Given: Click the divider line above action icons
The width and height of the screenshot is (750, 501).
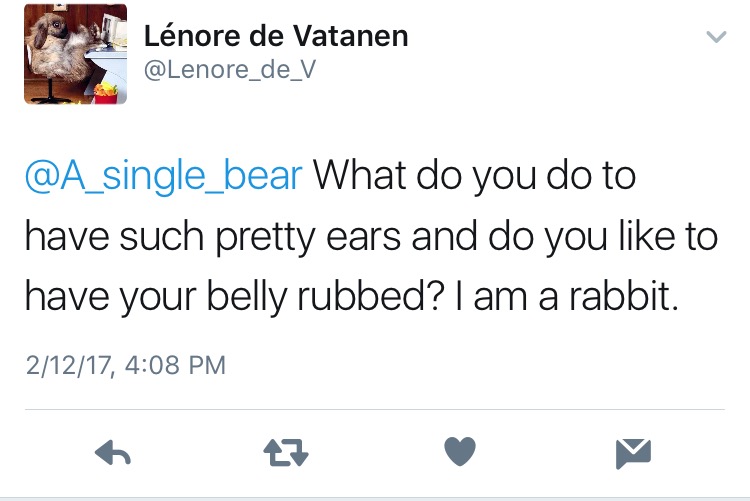Looking at the screenshot, I should (375, 409).
